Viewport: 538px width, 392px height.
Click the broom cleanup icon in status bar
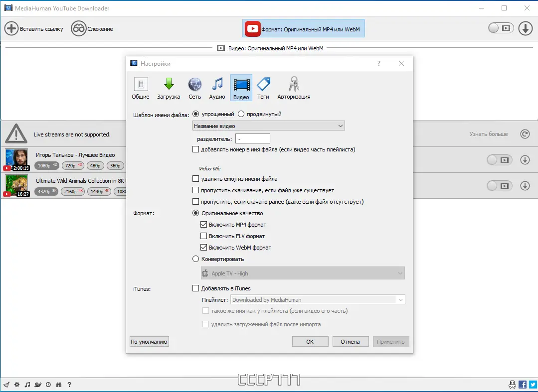[6, 385]
